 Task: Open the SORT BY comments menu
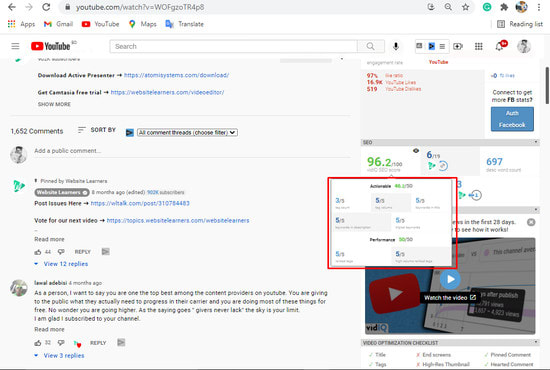click(96, 130)
